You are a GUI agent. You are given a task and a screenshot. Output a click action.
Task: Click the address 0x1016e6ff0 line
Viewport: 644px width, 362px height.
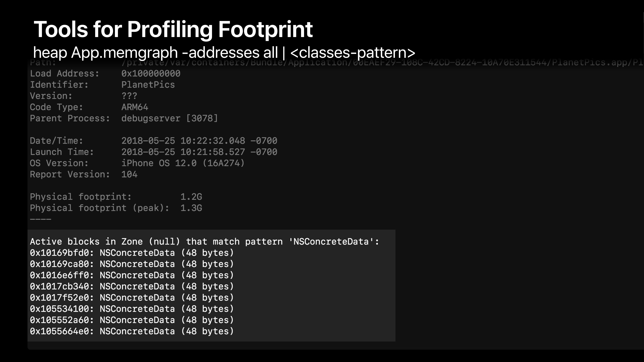pos(132,275)
